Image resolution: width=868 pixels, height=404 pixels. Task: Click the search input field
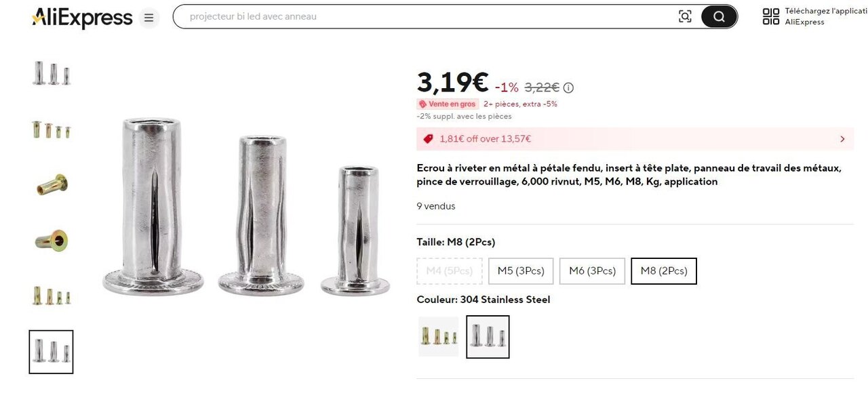click(x=427, y=17)
